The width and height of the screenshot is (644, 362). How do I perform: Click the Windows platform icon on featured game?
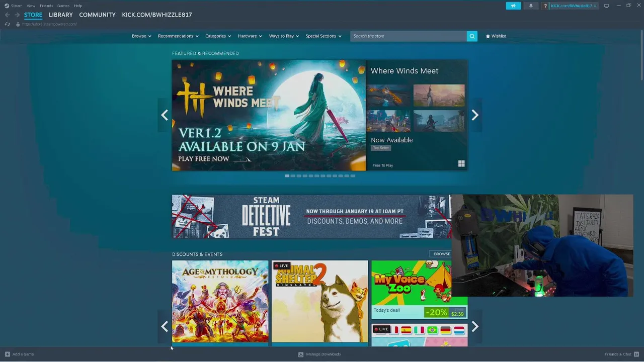(461, 164)
